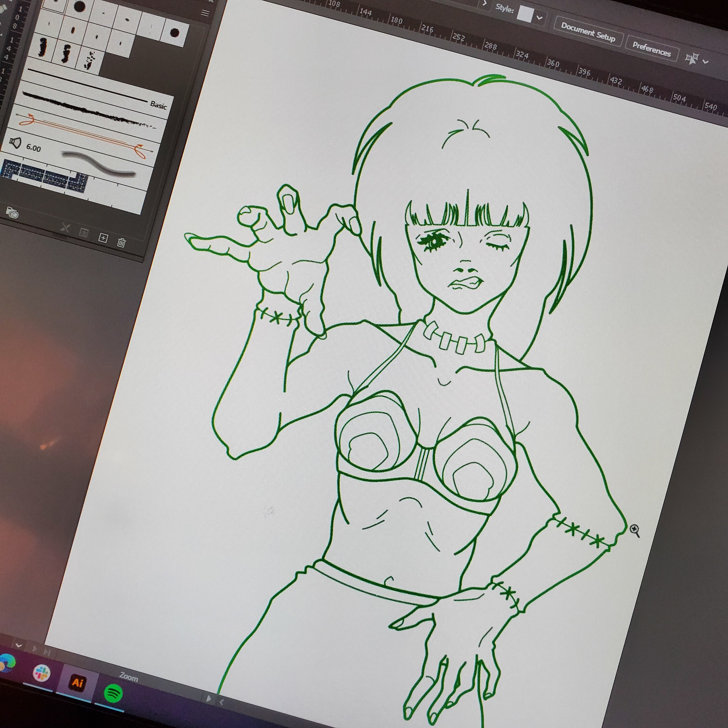This screenshot has width=728, height=728.
Task: Select the round dot brush at right end of second row
Action: coord(175,33)
